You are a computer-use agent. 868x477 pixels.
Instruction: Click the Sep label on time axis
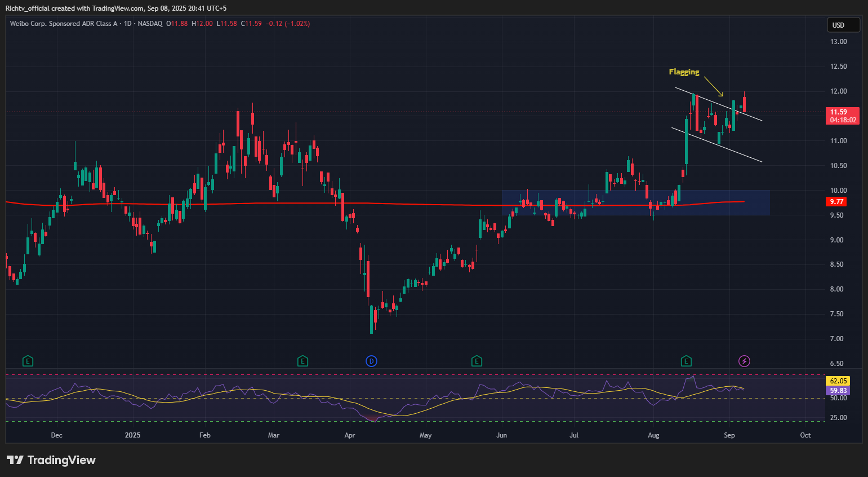[729, 435]
